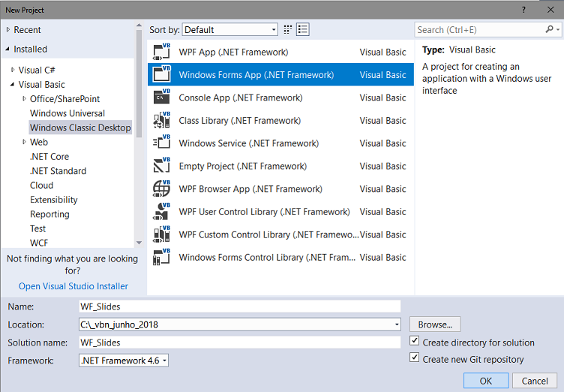
Task: Select .NET Core category
Action: [49, 157]
